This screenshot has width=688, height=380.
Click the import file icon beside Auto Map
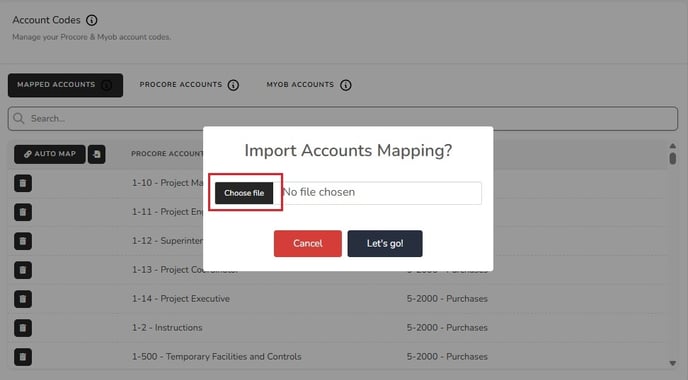[x=97, y=154]
